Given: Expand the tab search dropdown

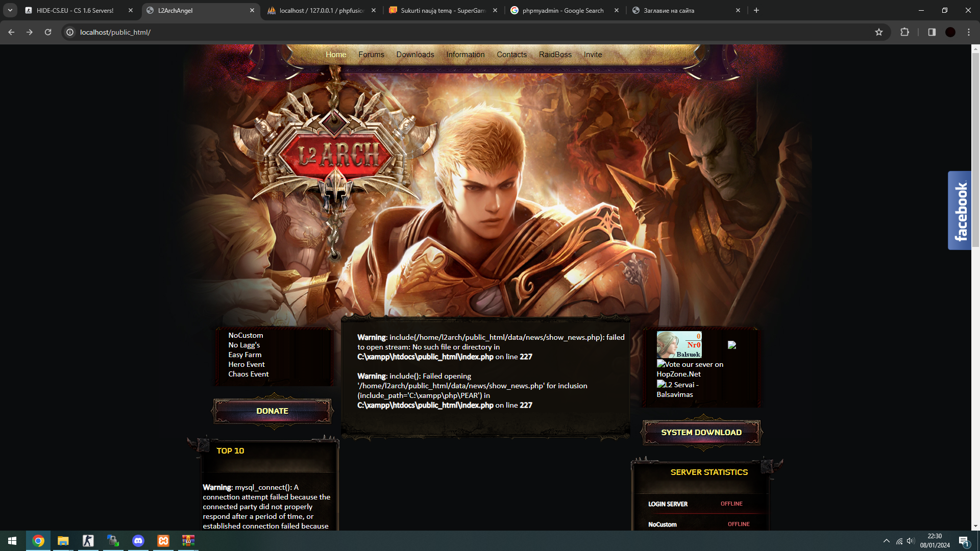Looking at the screenshot, I should (10, 10).
